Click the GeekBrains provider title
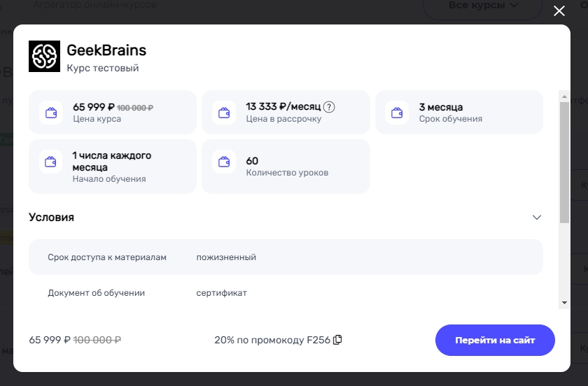 pos(106,50)
